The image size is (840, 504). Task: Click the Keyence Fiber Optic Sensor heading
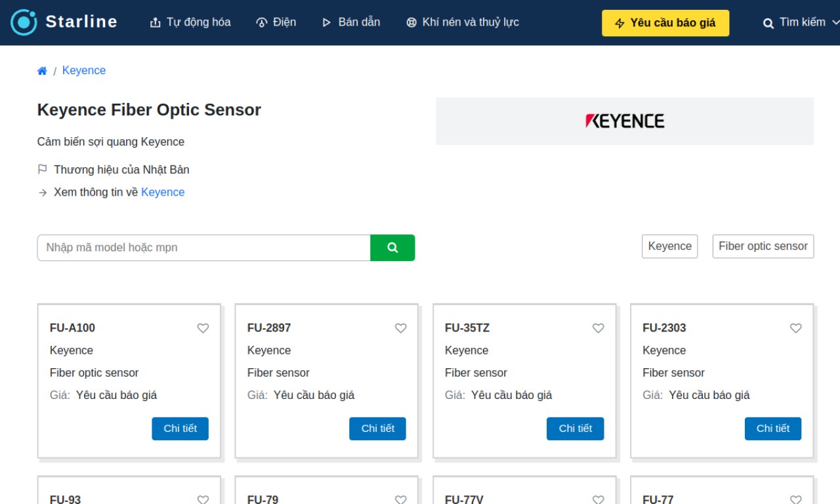pos(149,110)
